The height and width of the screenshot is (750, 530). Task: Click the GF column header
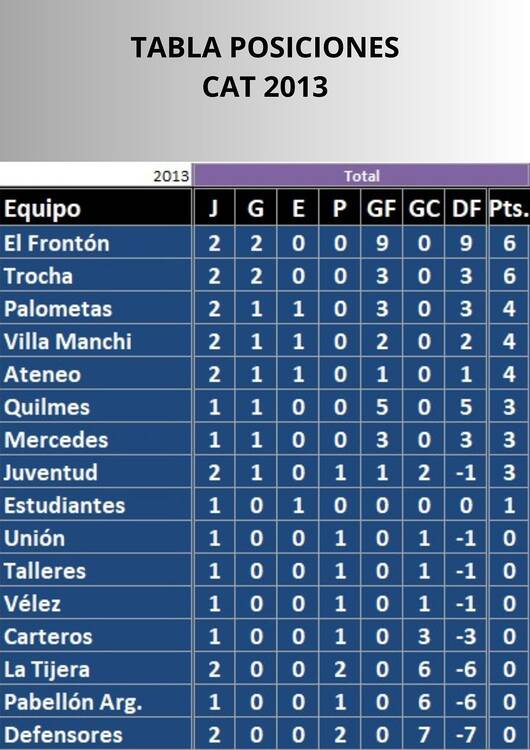coord(381,208)
